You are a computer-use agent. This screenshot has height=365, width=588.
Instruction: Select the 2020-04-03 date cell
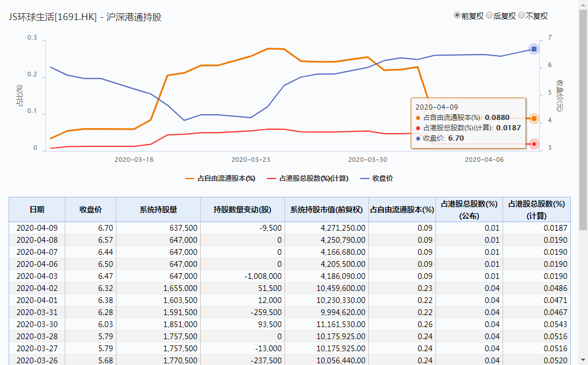pyautogui.click(x=37, y=276)
